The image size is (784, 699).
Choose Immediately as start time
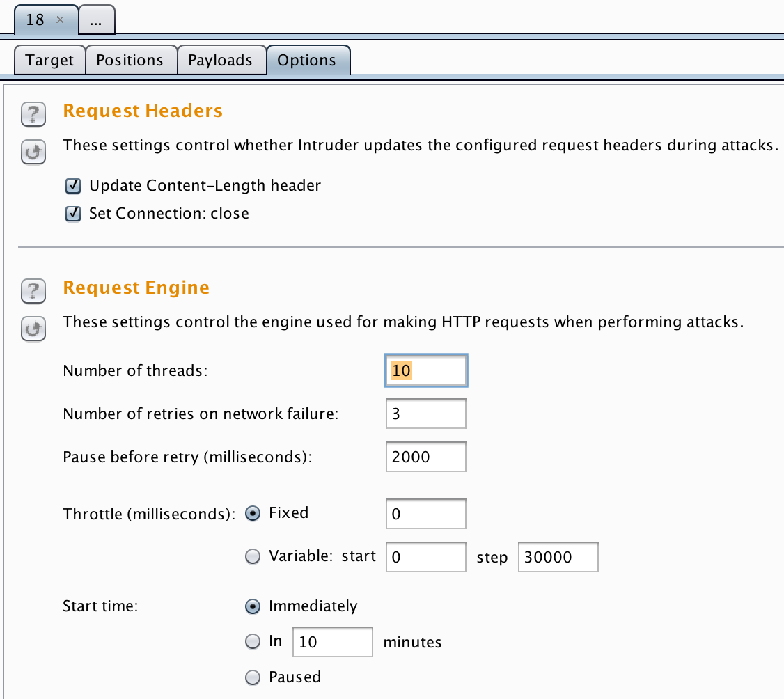(x=253, y=606)
